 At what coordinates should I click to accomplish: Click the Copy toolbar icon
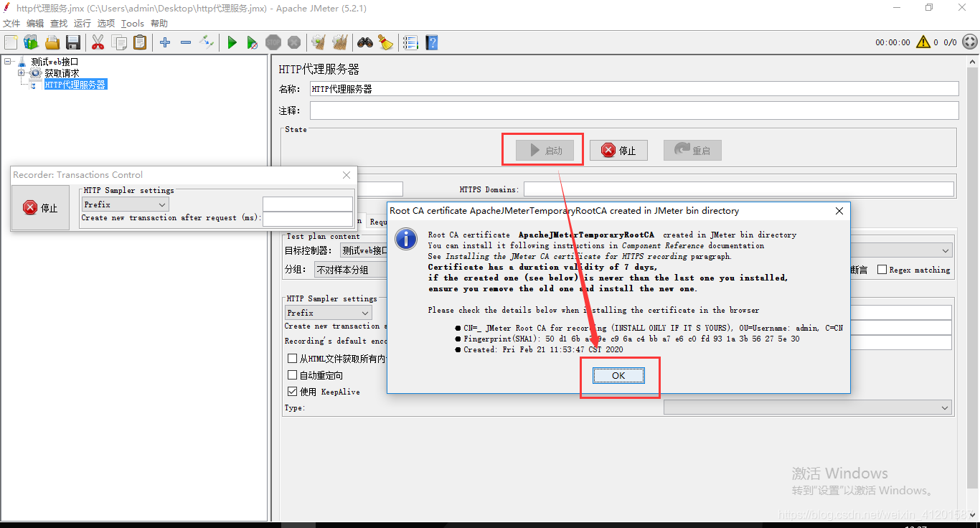click(119, 42)
